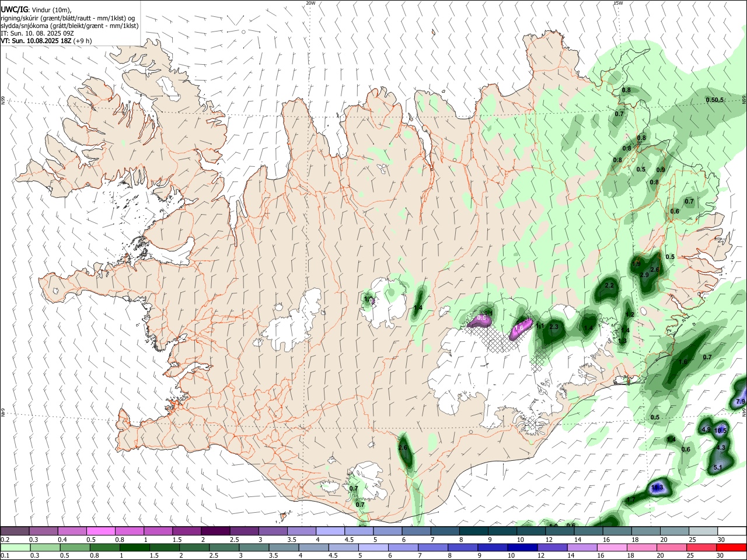Click the '0.9' precipitation value in the northeast
The height and width of the screenshot is (560, 747).
coord(661,170)
